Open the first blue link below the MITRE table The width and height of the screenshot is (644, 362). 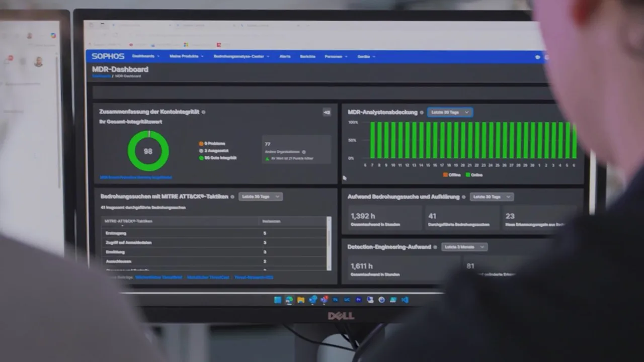pos(158,278)
